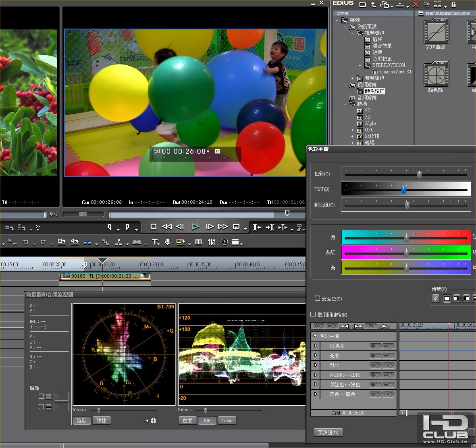
Task: Expand the 色濃度 keyframe parameter row
Action: click(316, 346)
